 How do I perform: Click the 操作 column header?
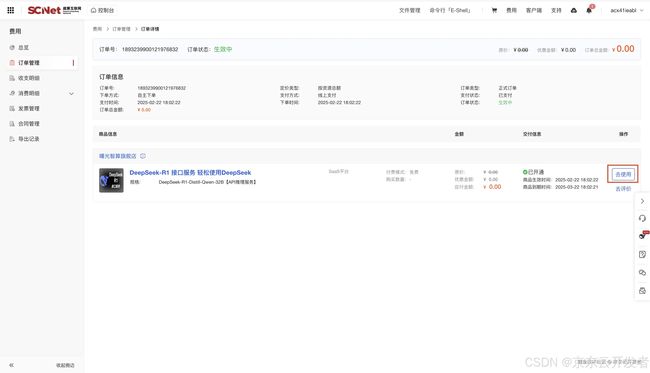[x=623, y=134]
